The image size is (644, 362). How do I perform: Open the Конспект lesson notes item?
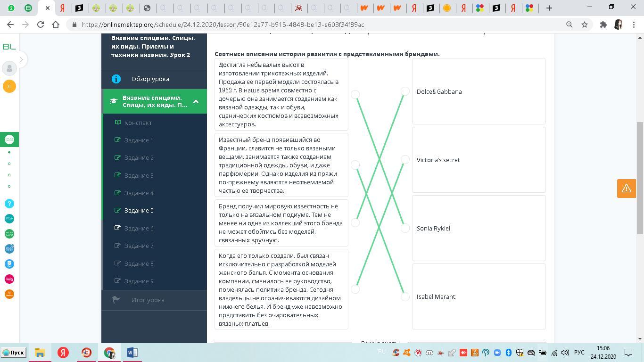[138, 123]
